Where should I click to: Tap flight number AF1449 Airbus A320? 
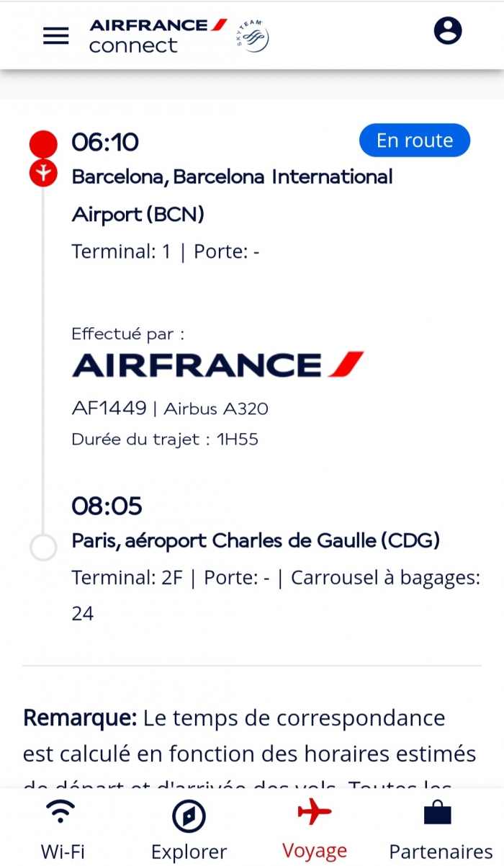[x=170, y=409]
